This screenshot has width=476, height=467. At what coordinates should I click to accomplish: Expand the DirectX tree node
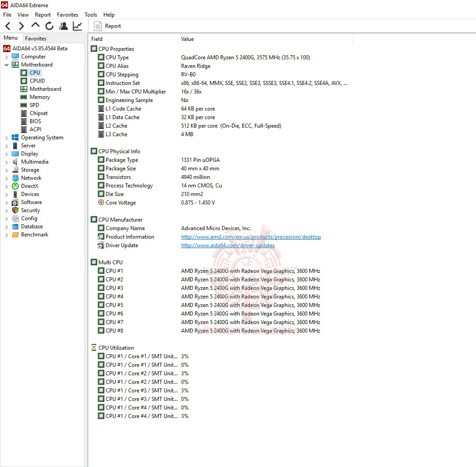tap(6, 186)
